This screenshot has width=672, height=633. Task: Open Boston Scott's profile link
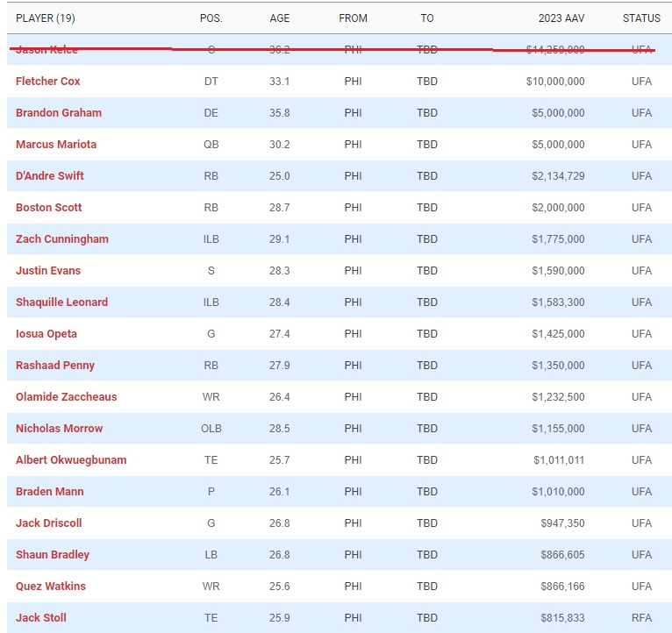click(49, 208)
